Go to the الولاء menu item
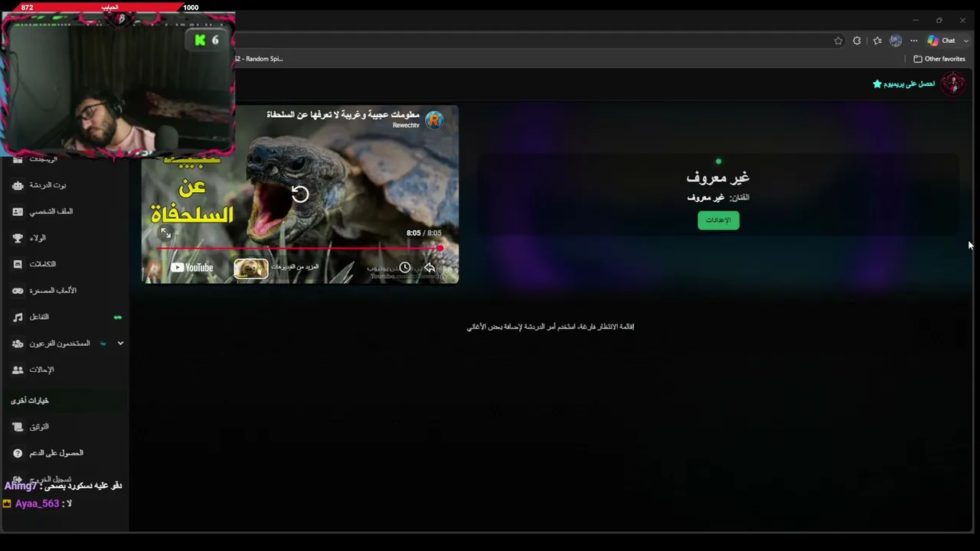This screenshot has height=551, width=980. coord(38,238)
